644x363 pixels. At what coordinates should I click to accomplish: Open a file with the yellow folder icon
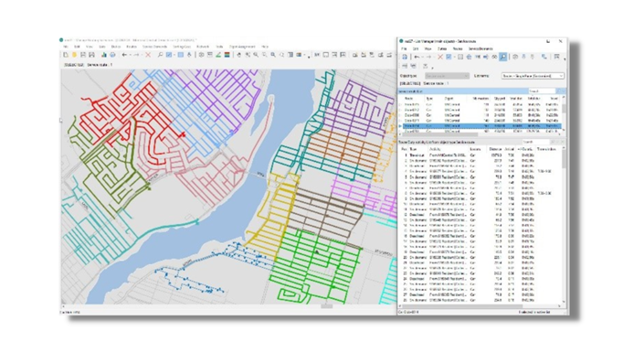[x=74, y=55]
